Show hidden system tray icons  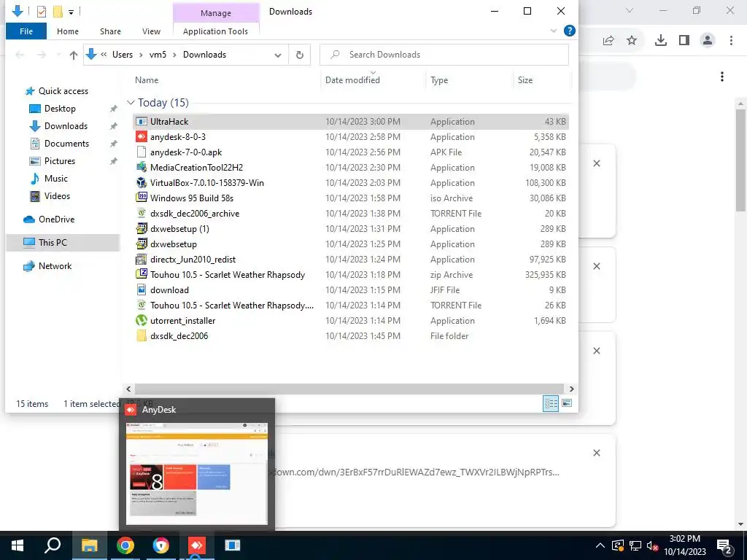point(600,545)
